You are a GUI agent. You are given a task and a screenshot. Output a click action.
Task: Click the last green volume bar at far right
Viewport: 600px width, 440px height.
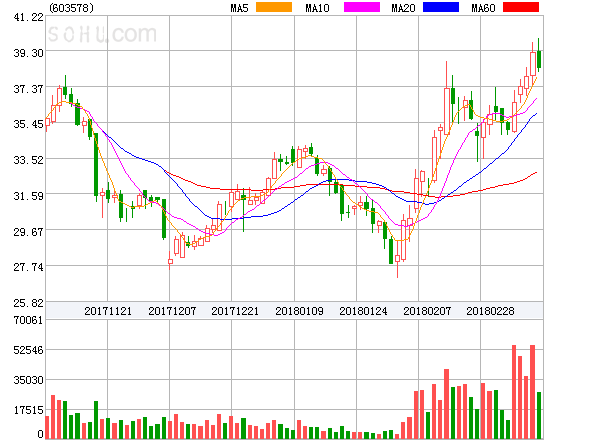point(539,415)
